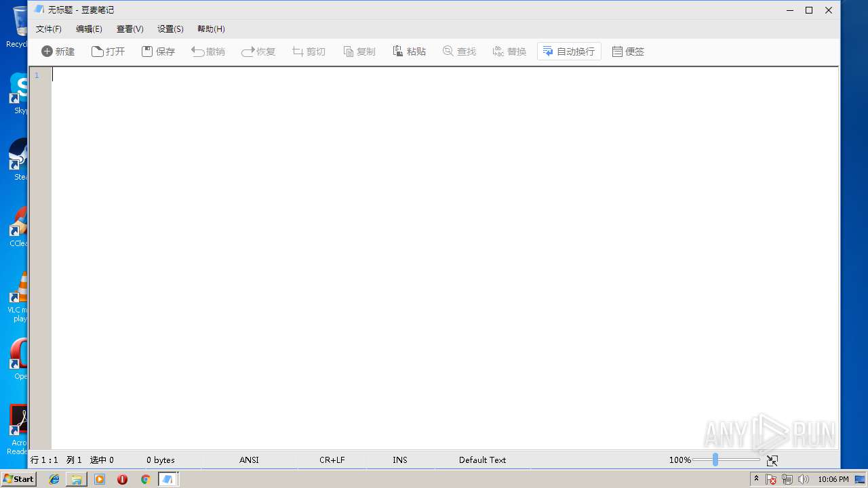The height and width of the screenshot is (488, 868).
Task: Click CR+LF line ending indicator
Action: [x=332, y=460]
